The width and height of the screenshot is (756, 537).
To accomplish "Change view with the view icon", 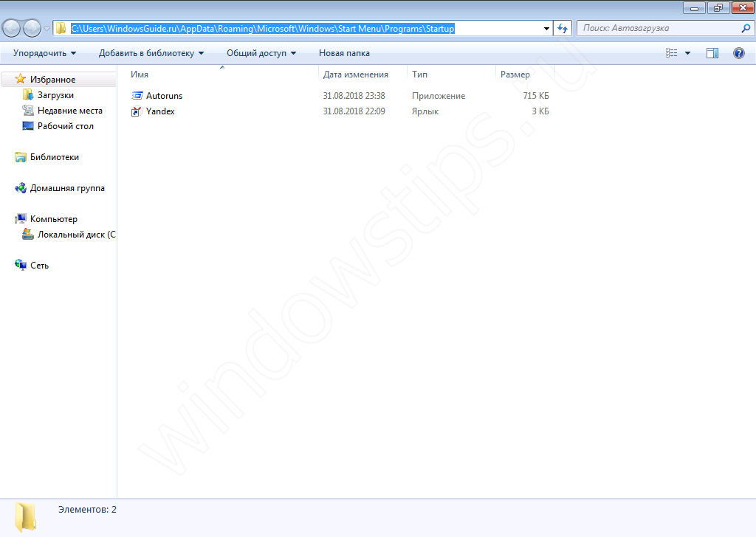I will pos(671,53).
